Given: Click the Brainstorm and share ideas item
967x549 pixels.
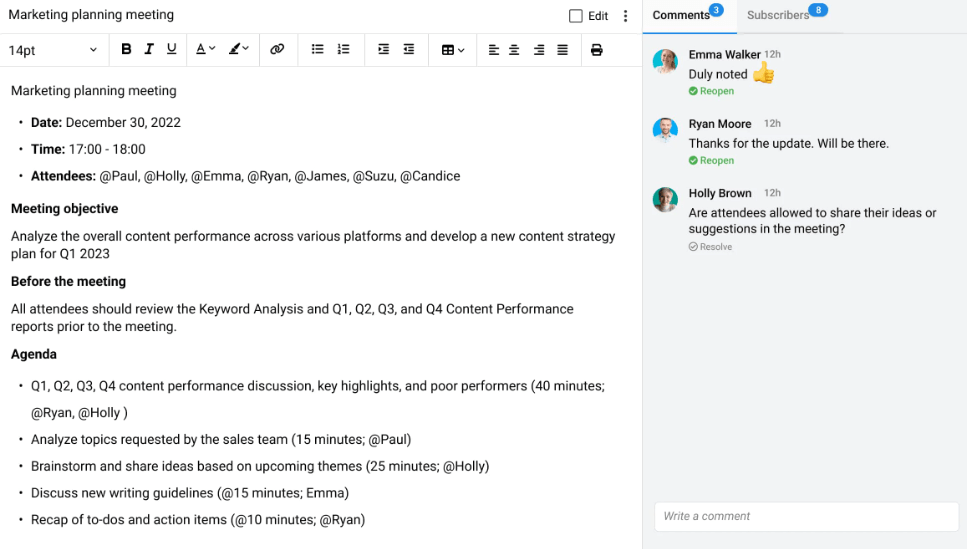Looking at the screenshot, I should point(260,466).
